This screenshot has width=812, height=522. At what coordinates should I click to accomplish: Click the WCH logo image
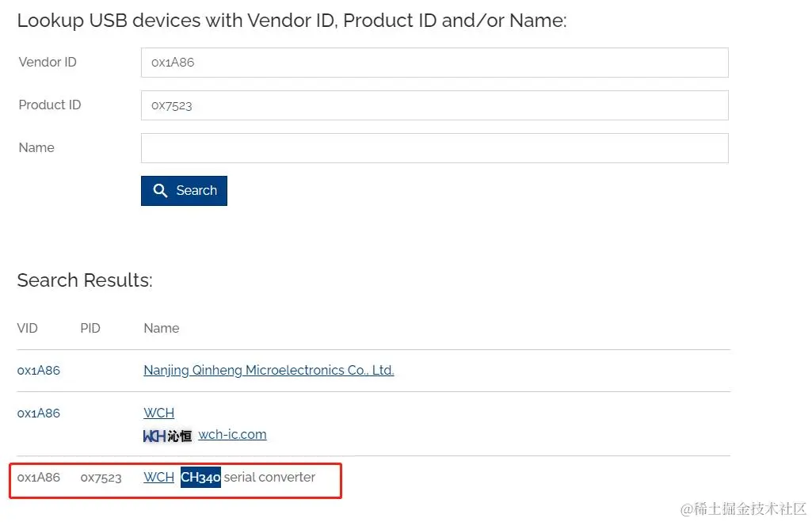[167, 436]
